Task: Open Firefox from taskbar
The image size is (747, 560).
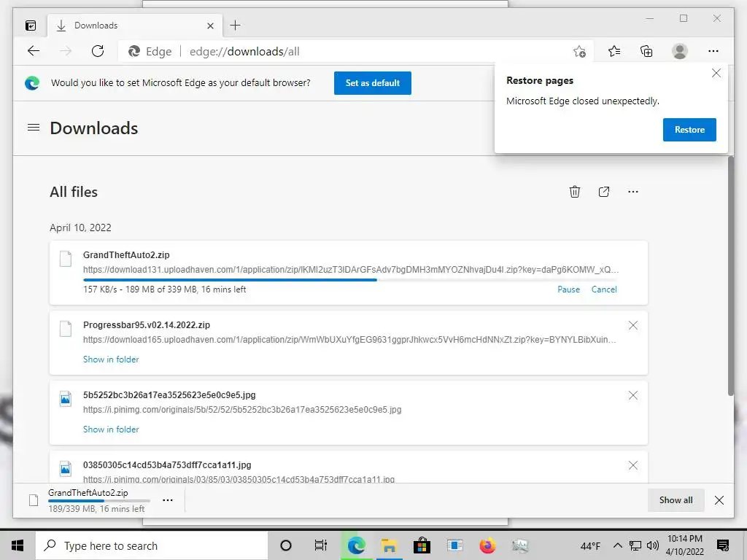Action: [487, 545]
